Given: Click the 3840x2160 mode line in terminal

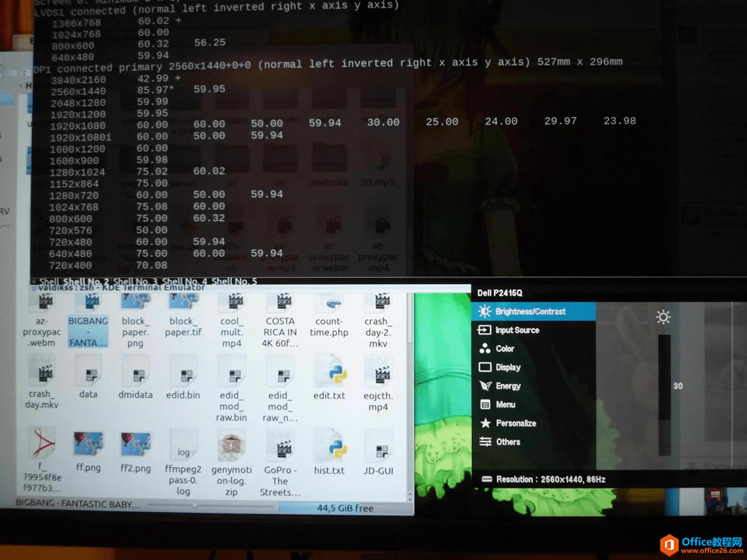Looking at the screenshot, I should click(x=116, y=78).
